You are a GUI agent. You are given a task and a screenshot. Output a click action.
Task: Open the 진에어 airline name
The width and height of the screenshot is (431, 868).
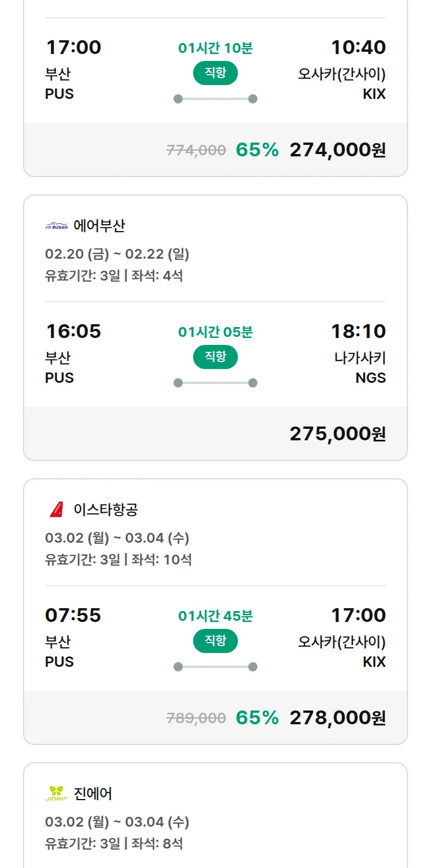pos(93,793)
